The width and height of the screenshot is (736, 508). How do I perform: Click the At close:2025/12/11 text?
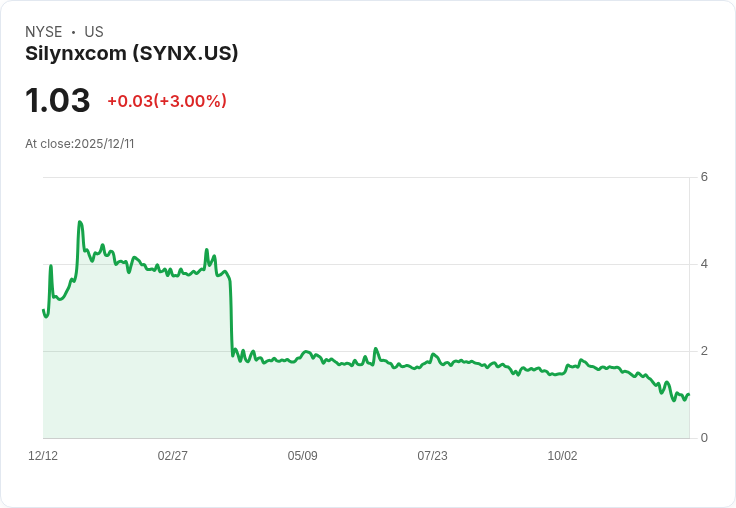click(80, 144)
